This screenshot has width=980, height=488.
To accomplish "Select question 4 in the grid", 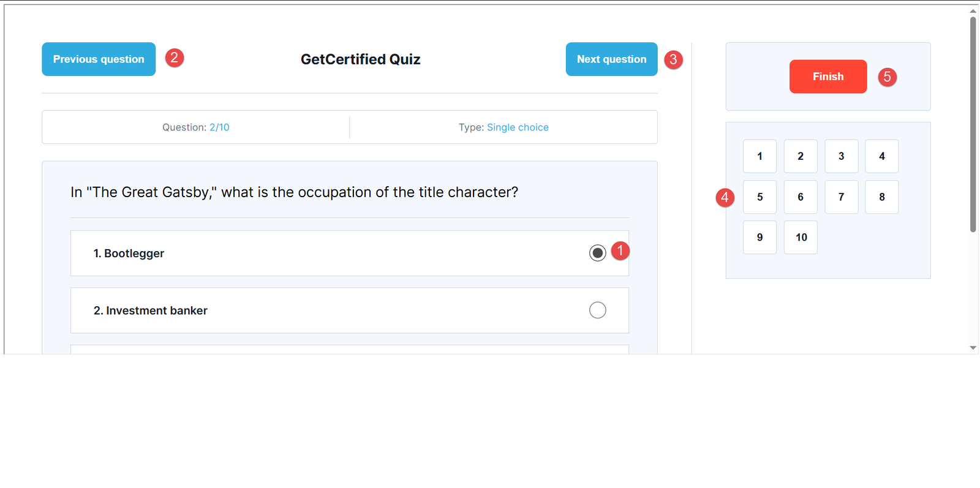I will [x=882, y=156].
